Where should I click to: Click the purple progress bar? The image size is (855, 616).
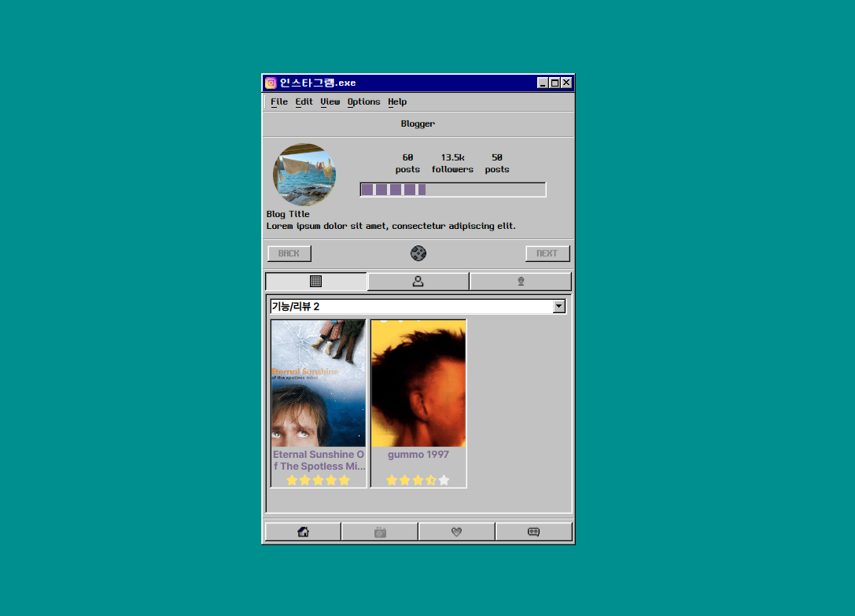[x=452, y=190]
